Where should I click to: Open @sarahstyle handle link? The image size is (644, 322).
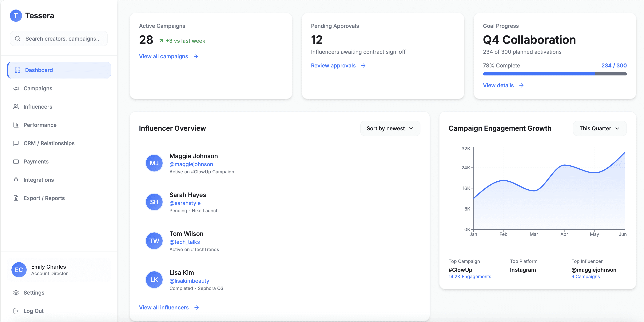click(185, 203)
